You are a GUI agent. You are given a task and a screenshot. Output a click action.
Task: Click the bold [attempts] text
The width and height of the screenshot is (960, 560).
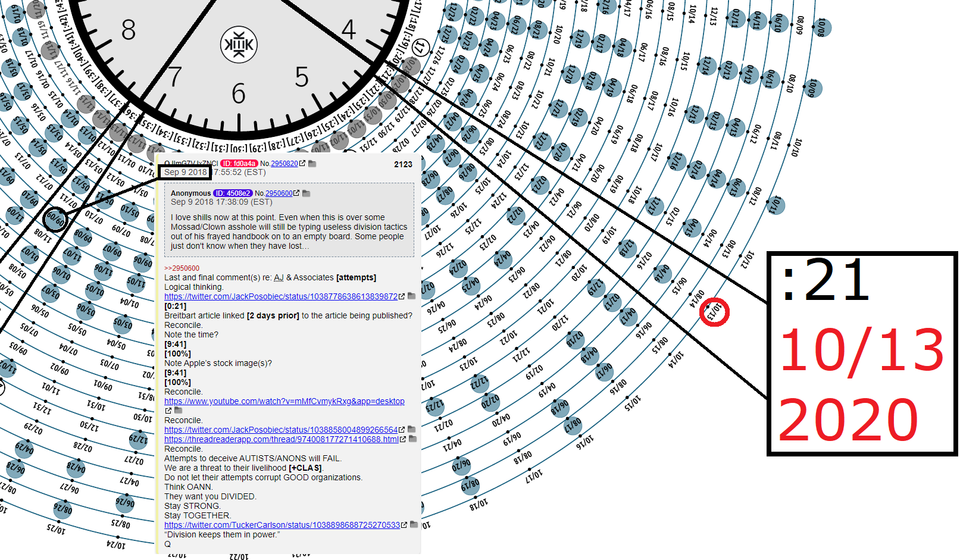tap(356, 277)
